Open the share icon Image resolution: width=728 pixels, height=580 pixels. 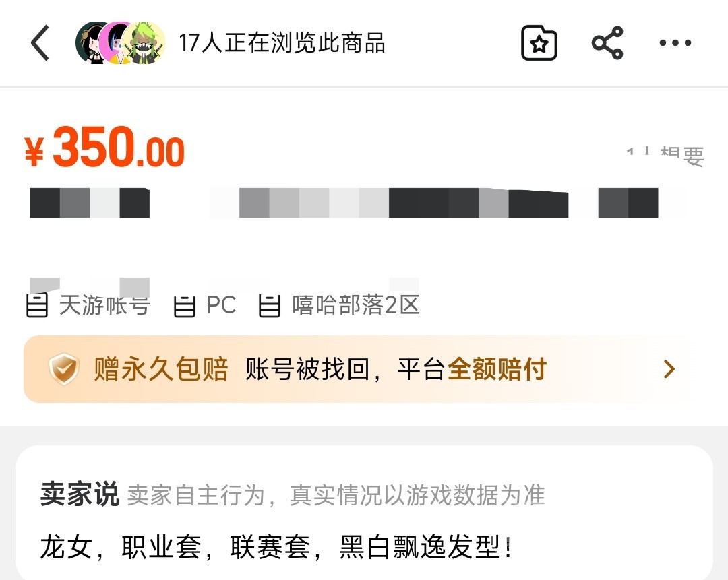607,42
